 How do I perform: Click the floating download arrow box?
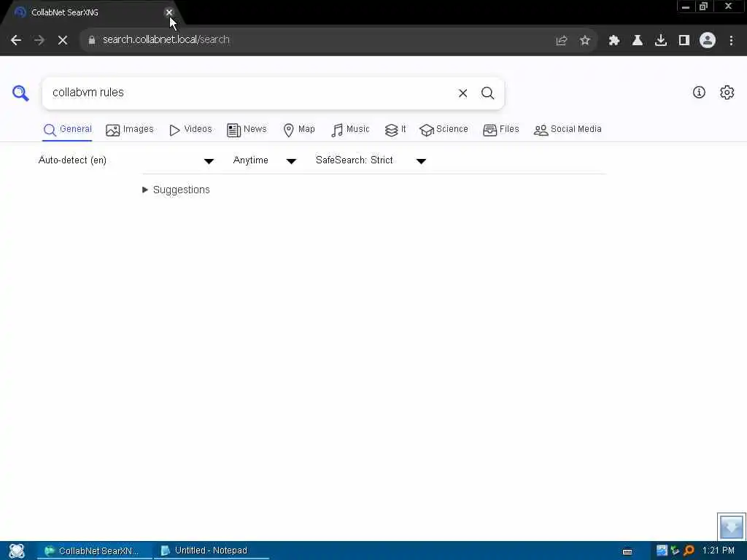click(x=731, y=526)
